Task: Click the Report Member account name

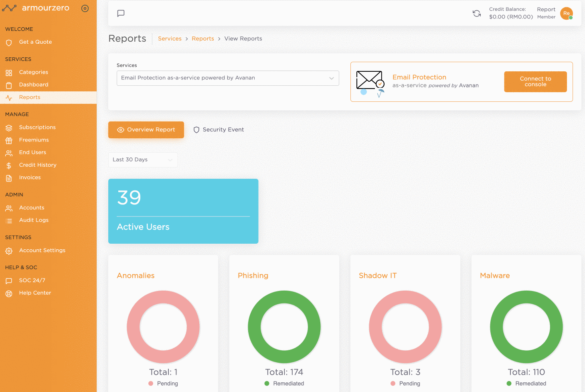Action: pyautogui.click(x=546, y=13)
